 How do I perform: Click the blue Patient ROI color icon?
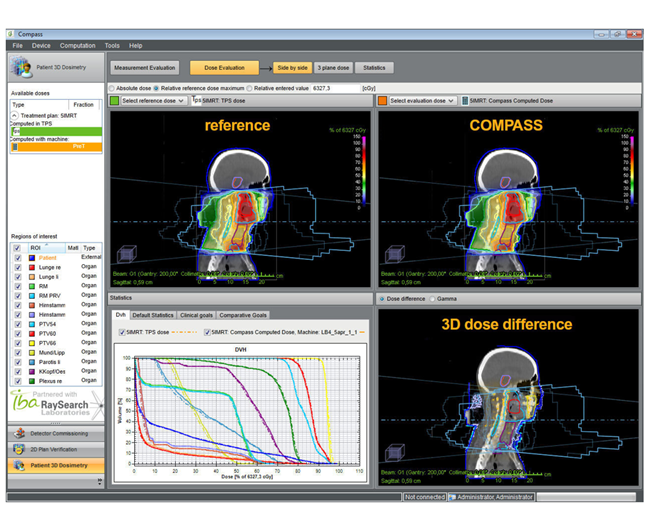[32, 258]
